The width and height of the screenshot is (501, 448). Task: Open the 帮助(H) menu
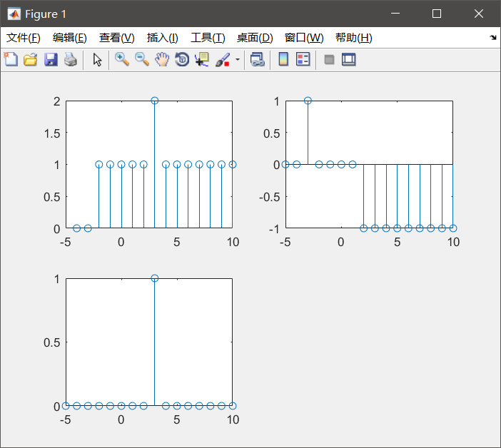(x=354, y=38)
